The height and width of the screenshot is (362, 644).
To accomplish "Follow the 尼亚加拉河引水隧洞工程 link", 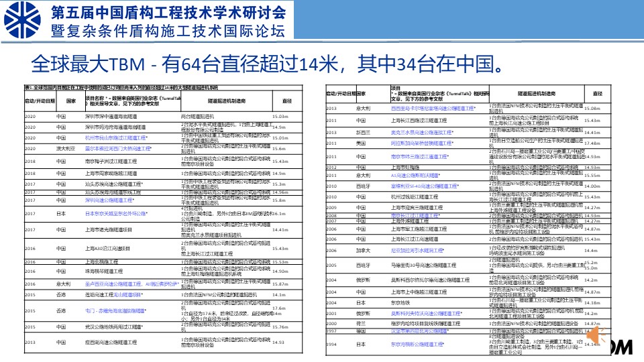I will click(x=417, y=250).
